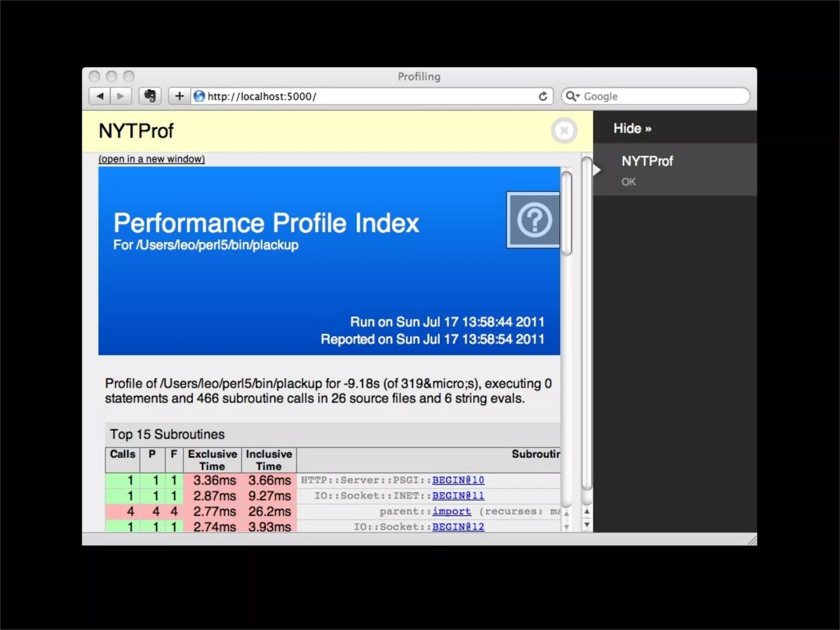Viewport: 840px width, 630px height.
Task: Click the inner frame vertical scrollbar thumb
Action: click(566, 213)
